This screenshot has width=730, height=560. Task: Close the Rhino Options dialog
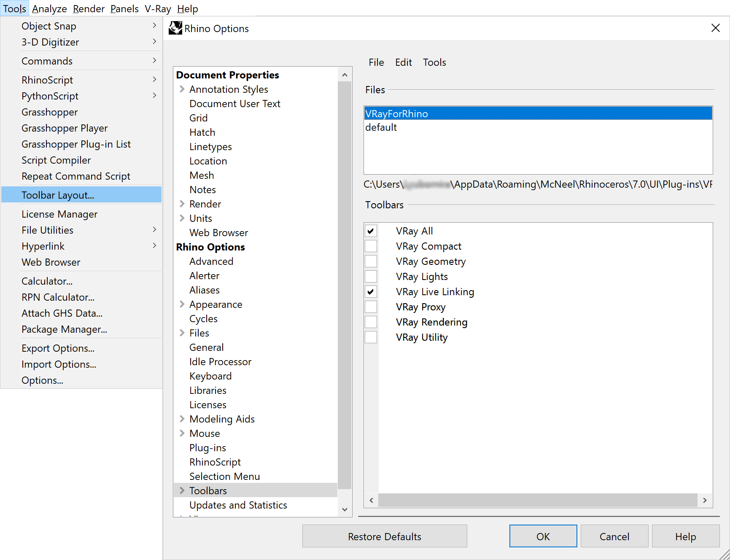715,28
